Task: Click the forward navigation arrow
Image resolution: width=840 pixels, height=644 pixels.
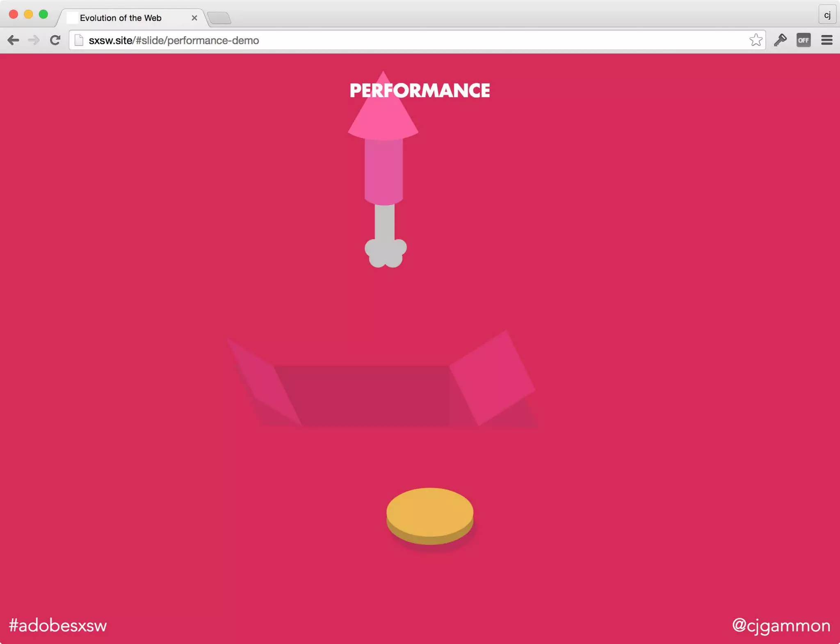Action: [34, 40]
